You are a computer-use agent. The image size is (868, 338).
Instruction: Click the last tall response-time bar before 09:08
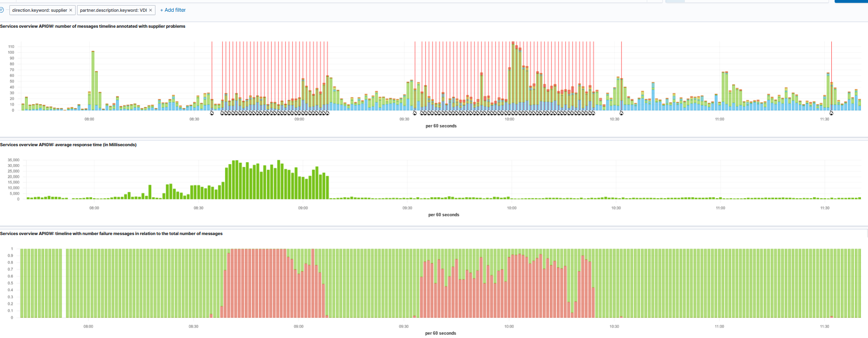(x=327, y=187)
